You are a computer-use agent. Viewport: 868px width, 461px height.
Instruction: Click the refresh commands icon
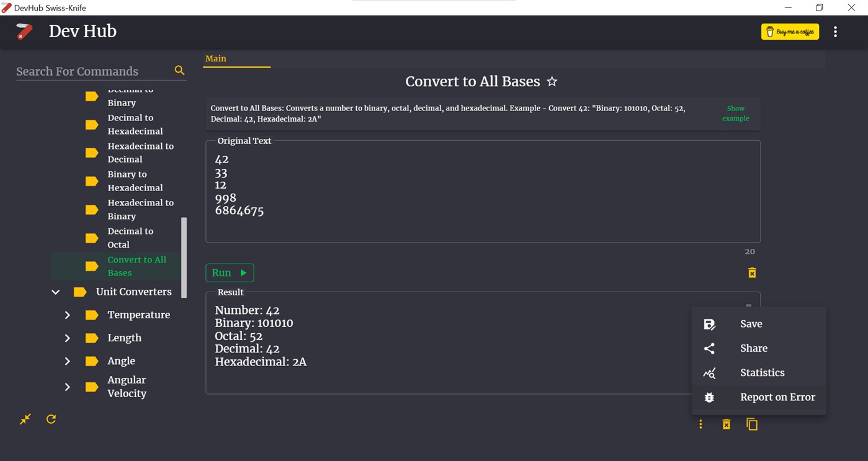(51, 419)
